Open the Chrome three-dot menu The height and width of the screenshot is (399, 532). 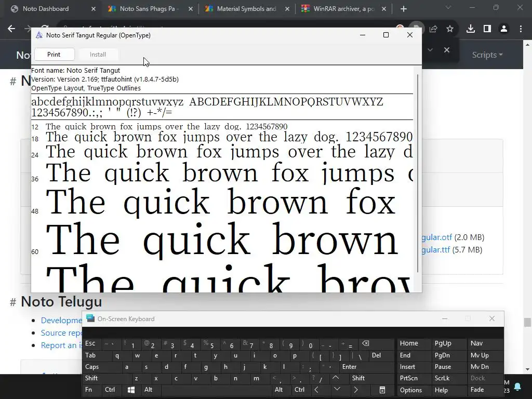(521, 29)
